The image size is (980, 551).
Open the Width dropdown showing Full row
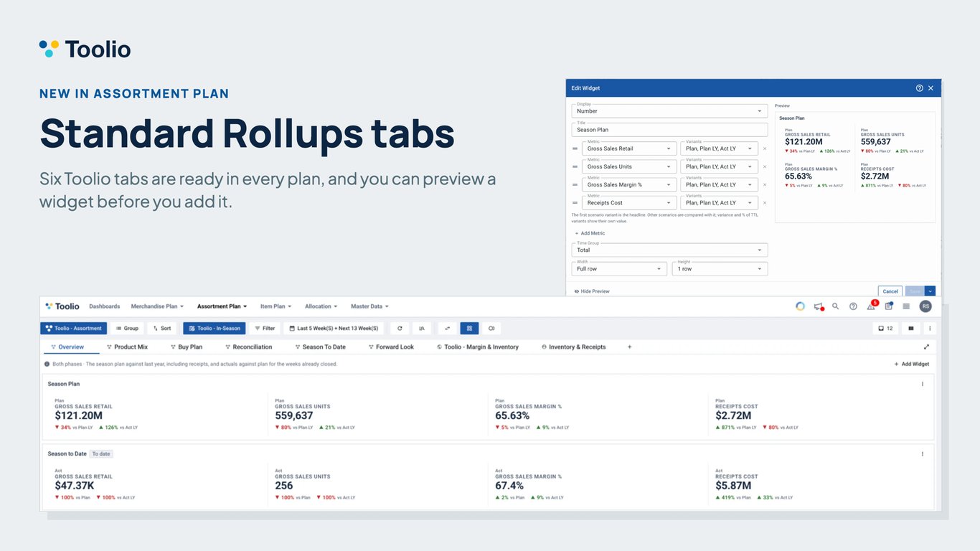[x=620, y=268]
